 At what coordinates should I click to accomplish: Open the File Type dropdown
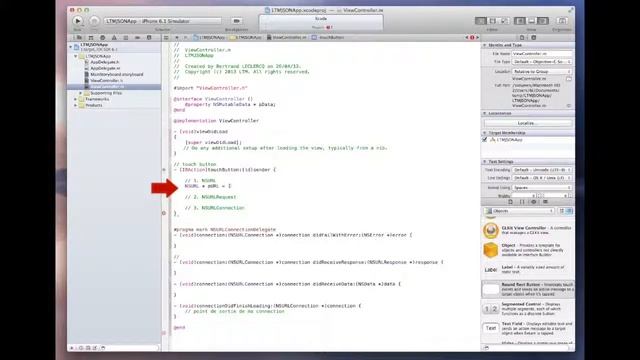(x=542, y=62)
